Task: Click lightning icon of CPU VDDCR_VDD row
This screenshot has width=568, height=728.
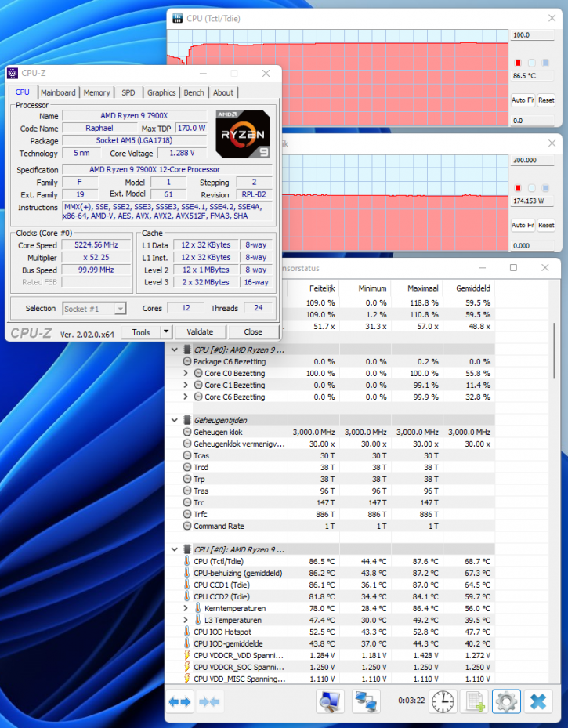Action: 187,655
